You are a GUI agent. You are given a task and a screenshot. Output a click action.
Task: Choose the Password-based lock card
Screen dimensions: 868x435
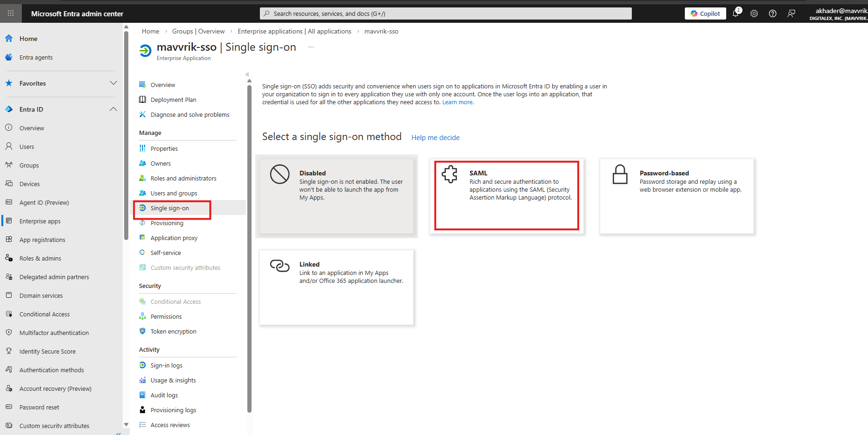tap(676, 195)
